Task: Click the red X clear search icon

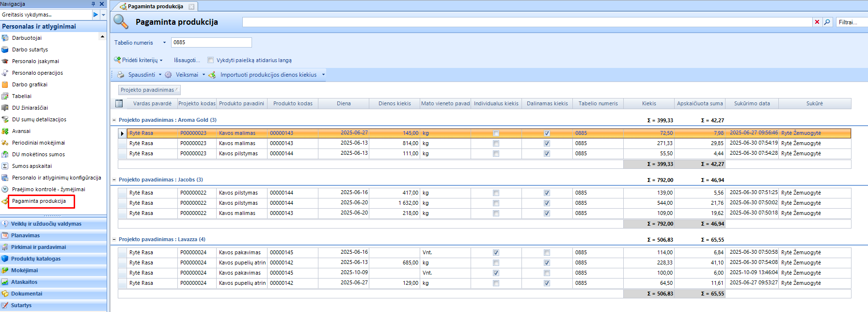Action: pyautogui.click(x=817, y=22)
